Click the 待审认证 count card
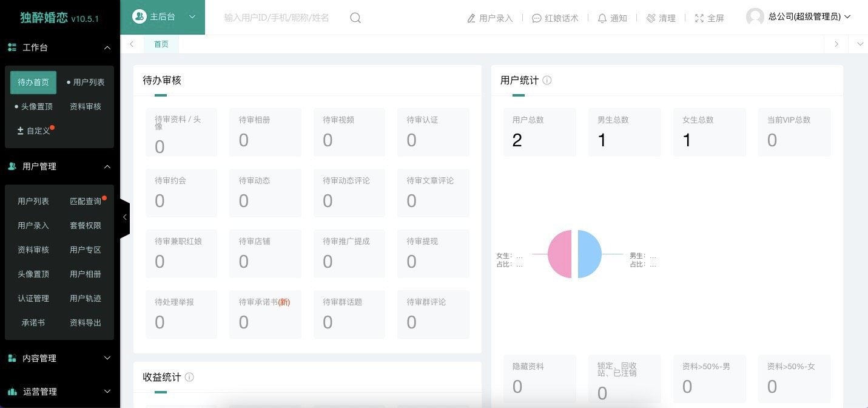The height and width of the screenshot is (408, 868). (x=433, y=132)
